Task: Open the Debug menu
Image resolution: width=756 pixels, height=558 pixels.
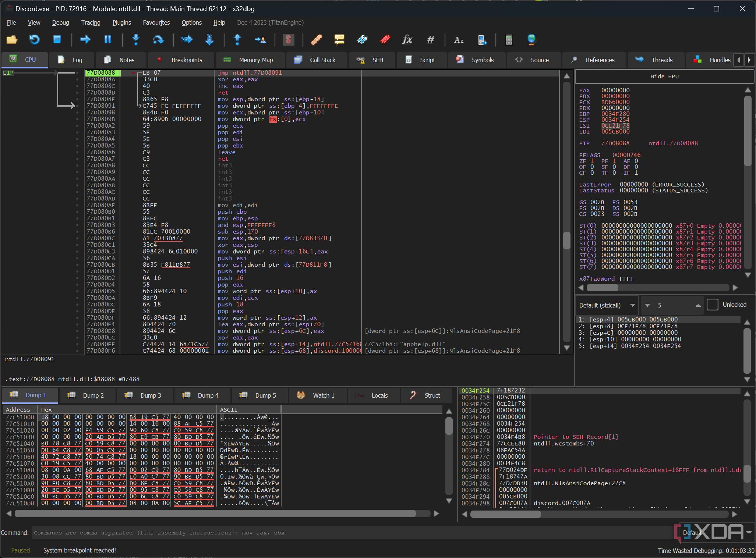Action: point(60,22)
